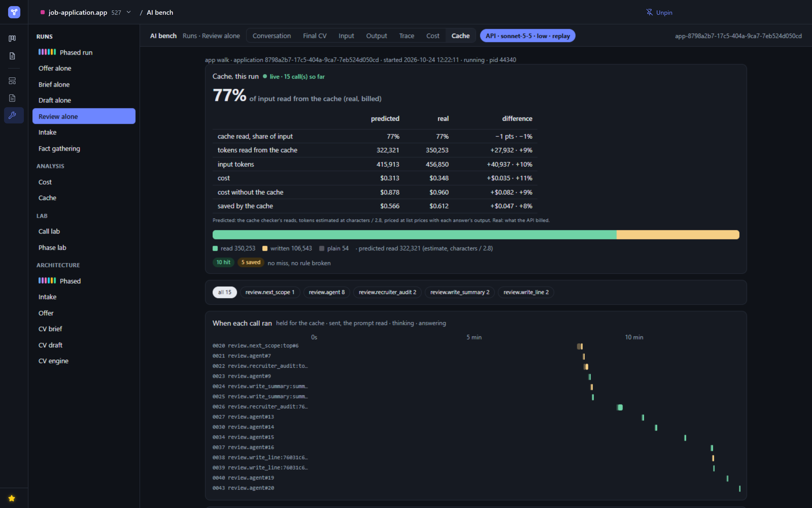Viewport: 812px width, 508px height.
Task: Open Cost under Analysis
Action: [84, 182]
